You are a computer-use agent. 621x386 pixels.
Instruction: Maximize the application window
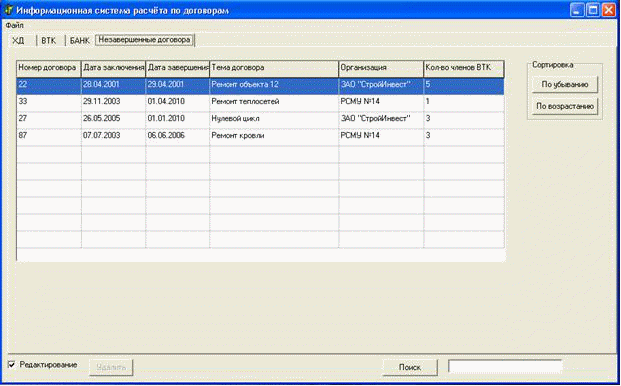pyautogui.click(x=593, y=10)
